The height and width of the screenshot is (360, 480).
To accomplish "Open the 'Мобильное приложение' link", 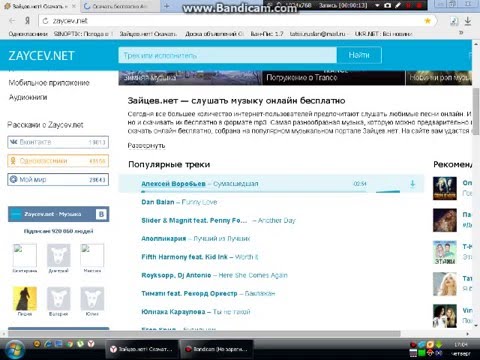I will [49, 83].
